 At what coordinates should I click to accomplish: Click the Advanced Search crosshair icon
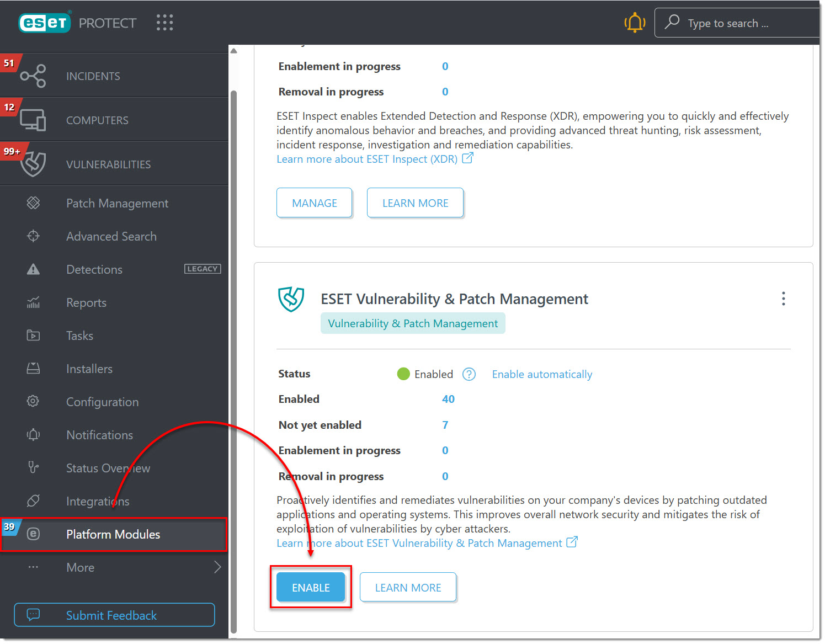coord(33,236)
